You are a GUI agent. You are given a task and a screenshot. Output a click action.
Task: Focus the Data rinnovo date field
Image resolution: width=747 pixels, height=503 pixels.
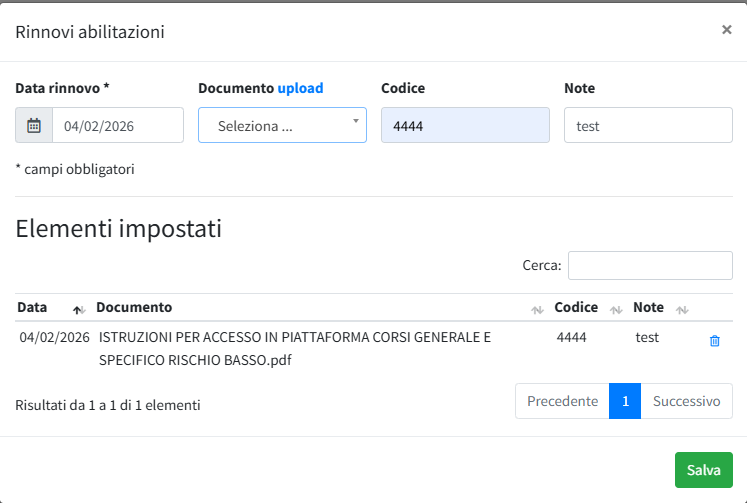(118, 126)
